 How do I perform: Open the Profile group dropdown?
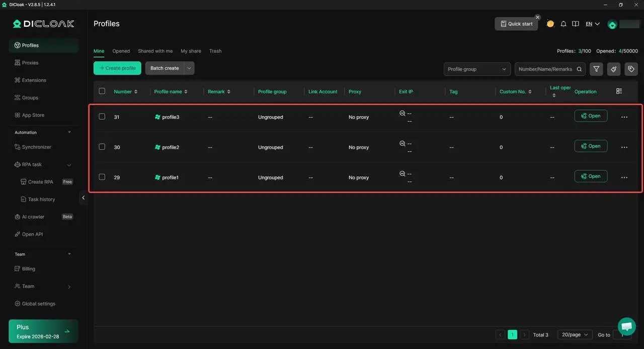coord(476,69)
